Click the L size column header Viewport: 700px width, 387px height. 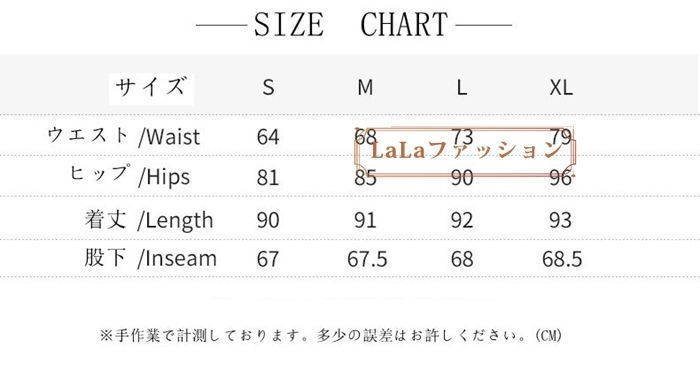(x=462, y=87)
